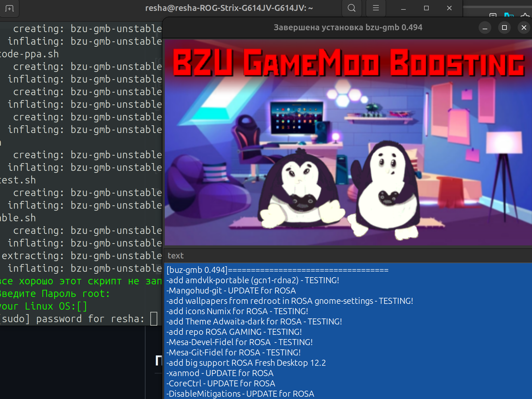This screenshot has height=399, width=532.
Task: Select 'add Theme Adwaita-dark for ROSA' line
Action: click(x=348, y=322)
